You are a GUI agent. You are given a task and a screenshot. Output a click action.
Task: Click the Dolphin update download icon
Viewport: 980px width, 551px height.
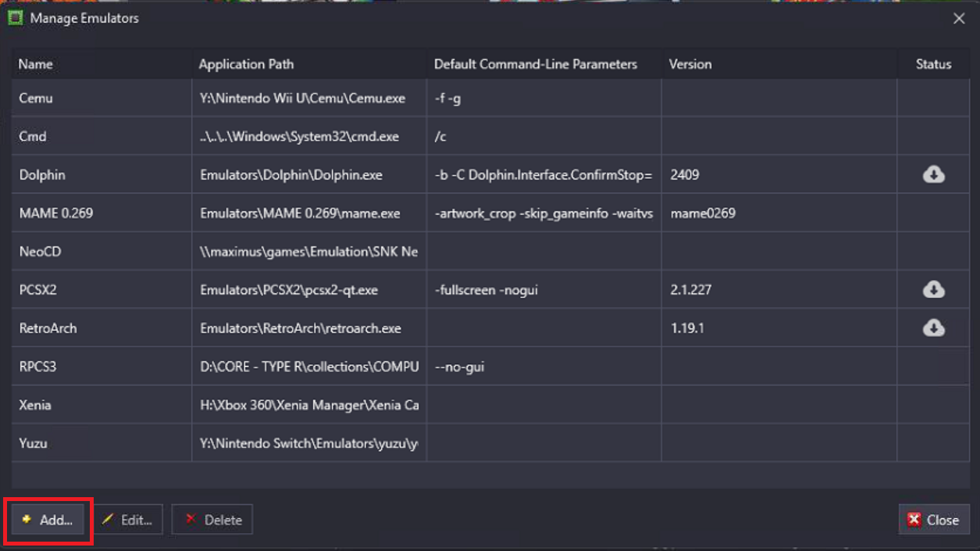coord(933,175)
